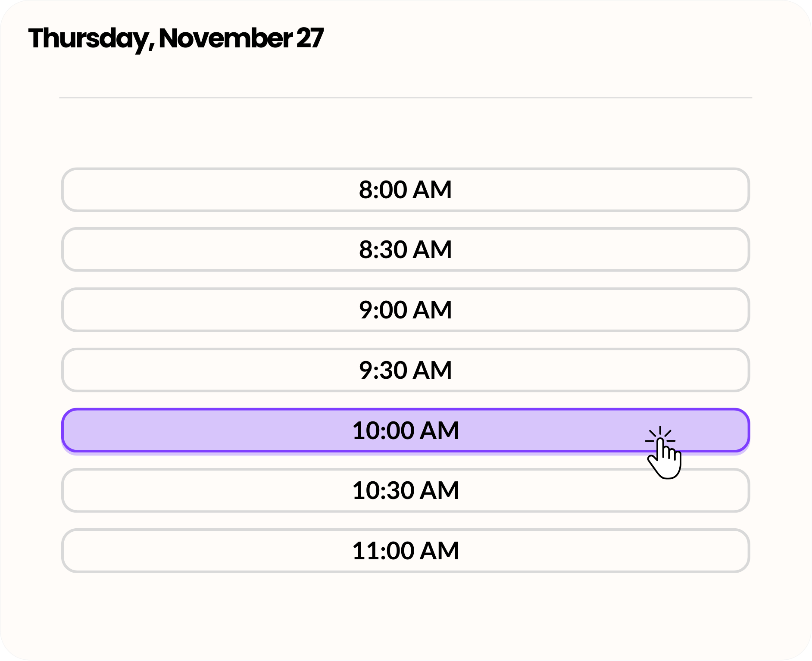Click the purple-highlighted time option

point(406,430)
